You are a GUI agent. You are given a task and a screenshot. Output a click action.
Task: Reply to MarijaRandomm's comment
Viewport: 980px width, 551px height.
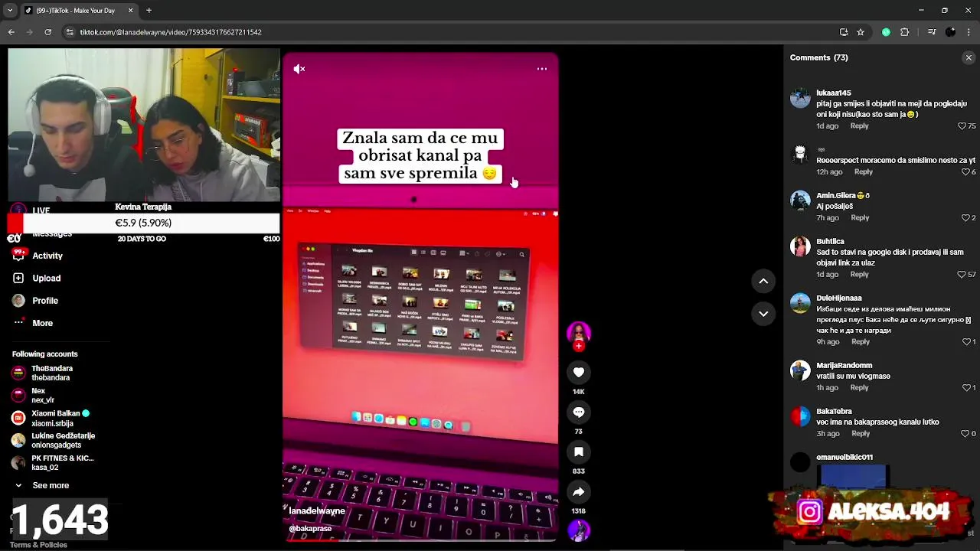pos(859,388)
